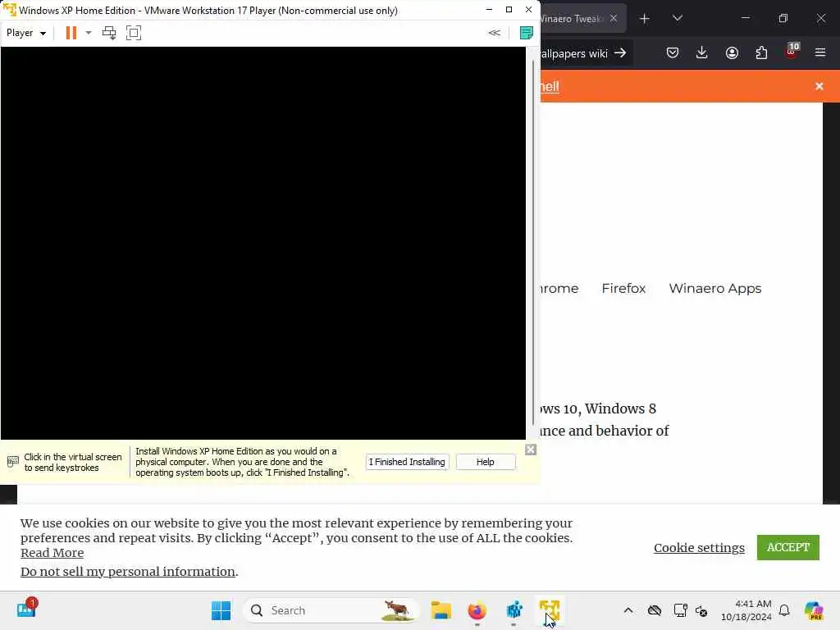Go to the typed address with arrow
This screenshot has height=630, width=840.
[620, 53]
